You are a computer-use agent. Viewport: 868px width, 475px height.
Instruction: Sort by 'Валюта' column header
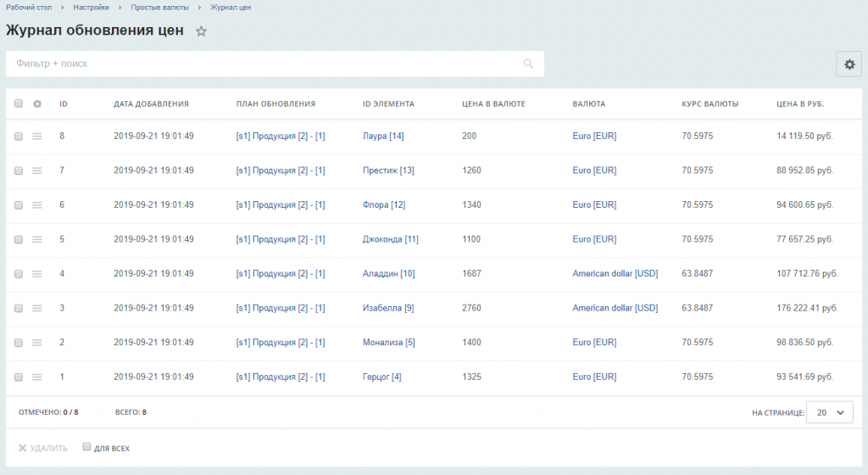click(x=588, y=103)
